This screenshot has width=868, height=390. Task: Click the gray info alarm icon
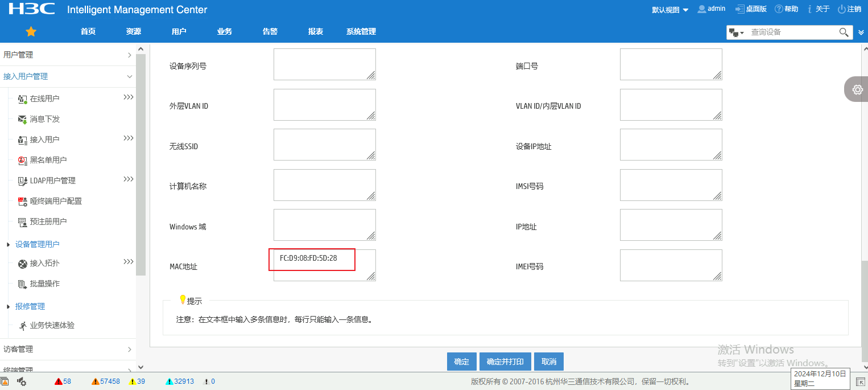tap(206, 381)
